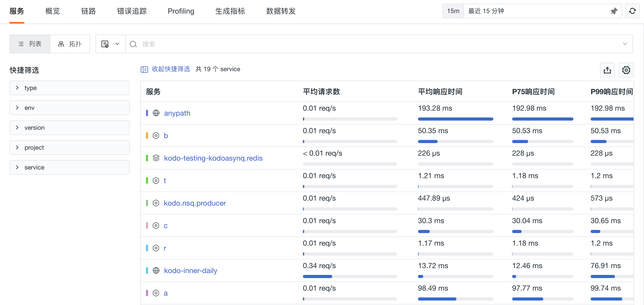Click the 193.28 ms value for anypath
Image resolution: width=644 pixels, height=305 pixels.
tap(435, 108)
